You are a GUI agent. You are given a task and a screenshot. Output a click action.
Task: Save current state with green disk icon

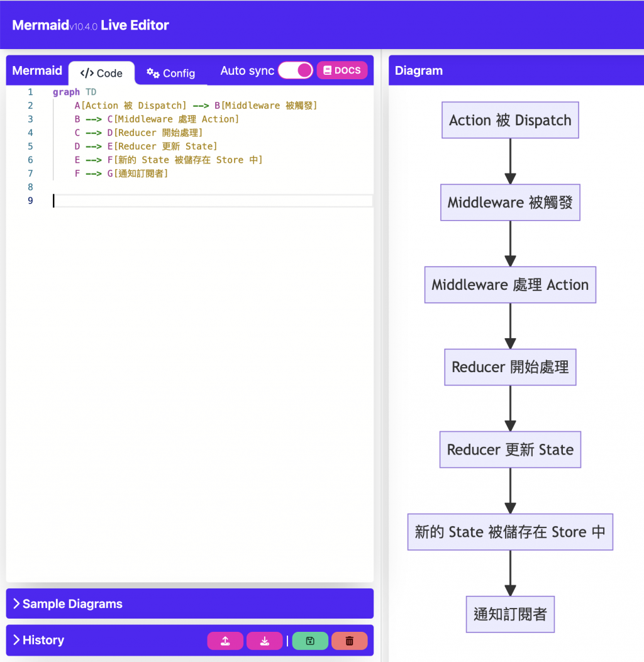(x=310, y=641)
